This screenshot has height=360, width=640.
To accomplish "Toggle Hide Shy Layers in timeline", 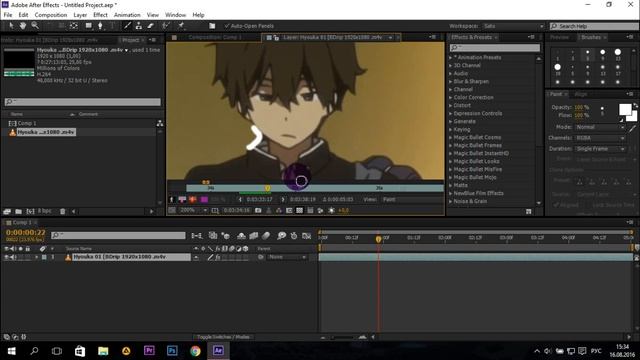I will 241,236.
